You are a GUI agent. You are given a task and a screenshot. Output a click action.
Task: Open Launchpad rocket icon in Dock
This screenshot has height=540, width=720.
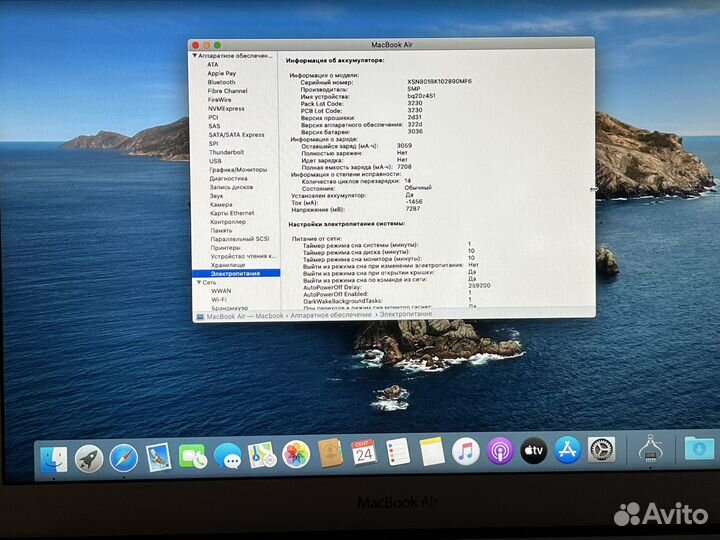tap(89, 458)
